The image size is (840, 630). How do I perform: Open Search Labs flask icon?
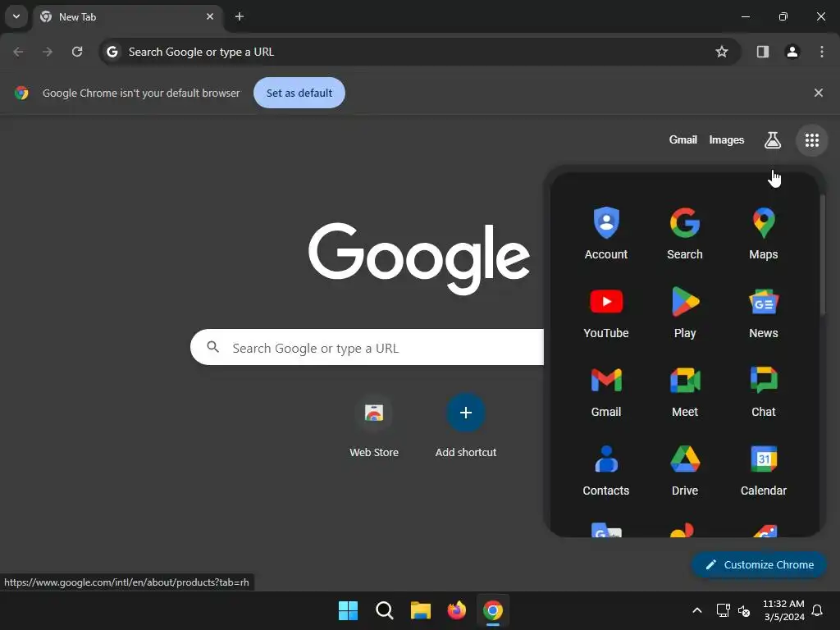pyautogui.click(x=772, y=140)
